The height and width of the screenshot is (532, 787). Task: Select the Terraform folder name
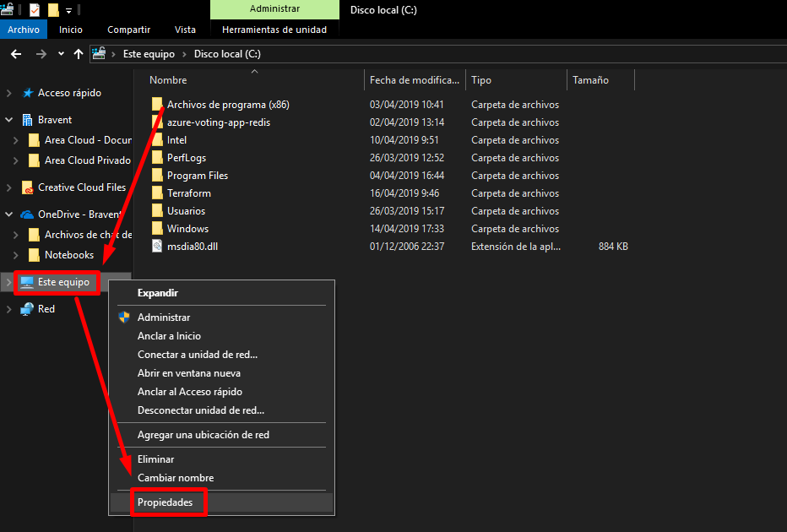189,193
